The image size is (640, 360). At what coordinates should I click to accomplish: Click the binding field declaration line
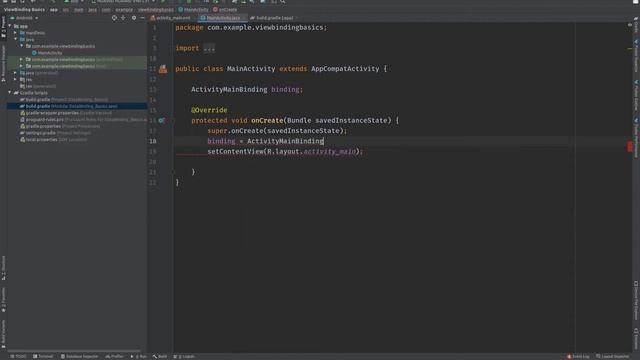pos(247,89)
